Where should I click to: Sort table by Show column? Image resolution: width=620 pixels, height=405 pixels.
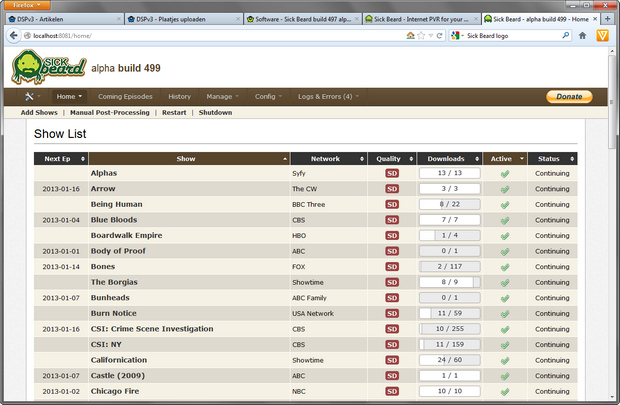click(x=189, y=159)
